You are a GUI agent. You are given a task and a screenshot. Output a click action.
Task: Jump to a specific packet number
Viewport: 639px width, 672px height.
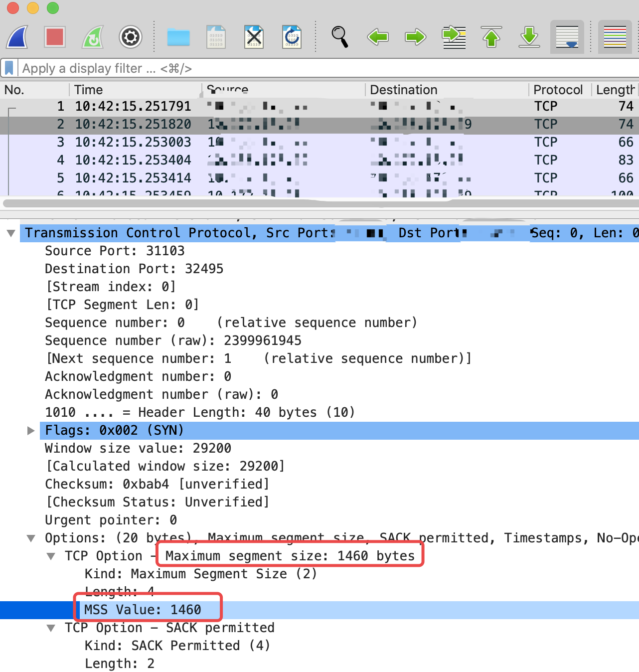coord(454,37)
